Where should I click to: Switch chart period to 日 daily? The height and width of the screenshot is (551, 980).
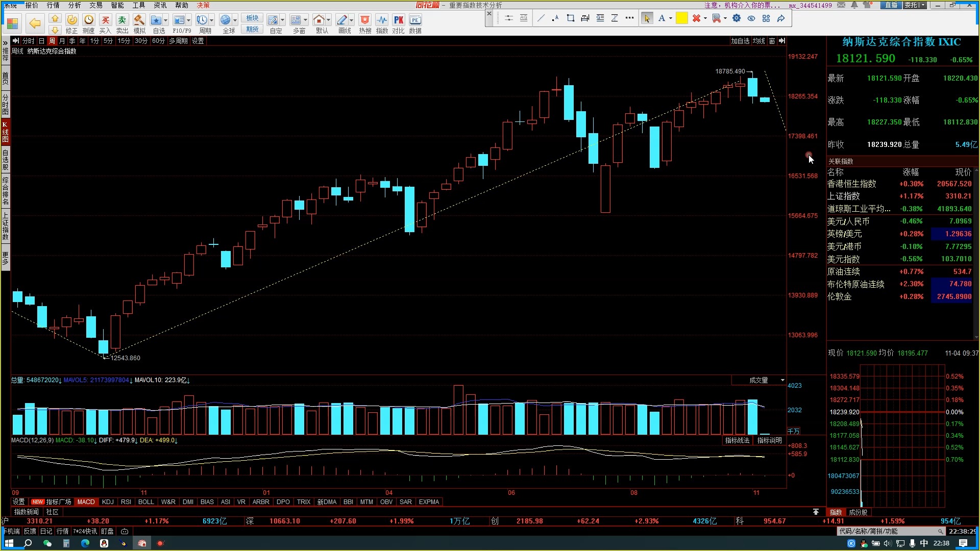[x=41, y=41]
